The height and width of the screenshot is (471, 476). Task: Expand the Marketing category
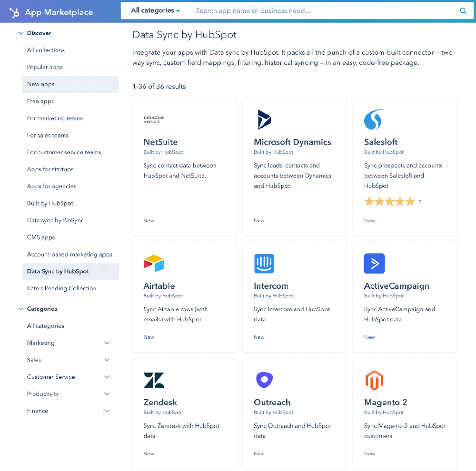pyautogui.click(x=107, y=343)
